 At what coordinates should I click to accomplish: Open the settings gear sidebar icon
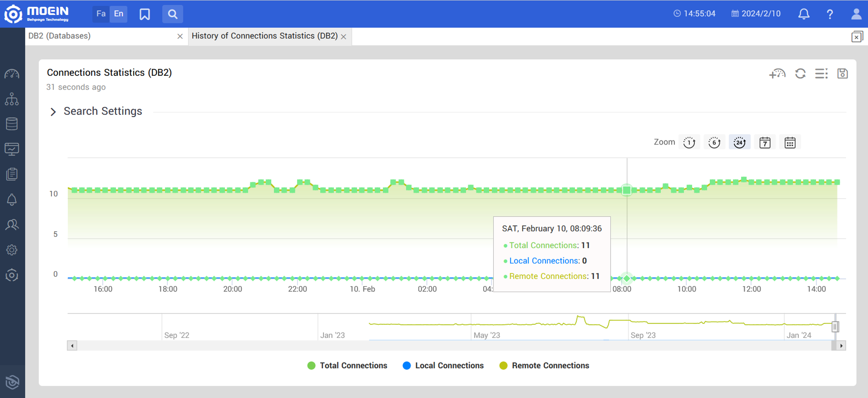[x=12, y=250]
